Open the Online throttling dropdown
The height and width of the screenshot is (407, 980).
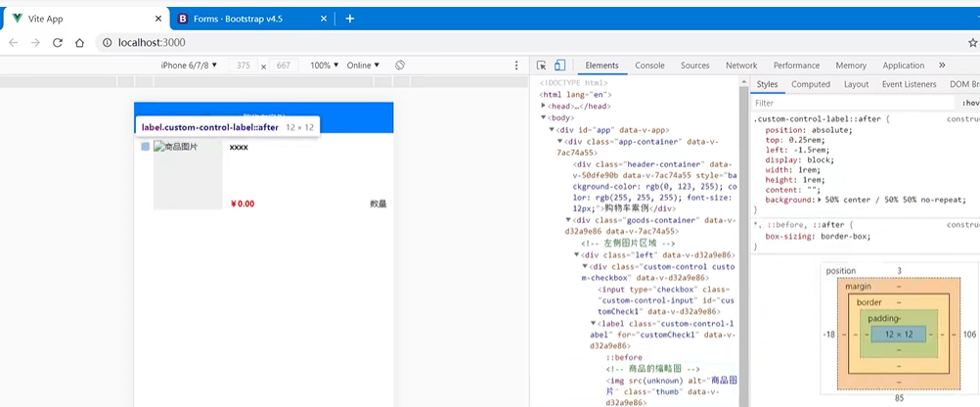[363, 65]
